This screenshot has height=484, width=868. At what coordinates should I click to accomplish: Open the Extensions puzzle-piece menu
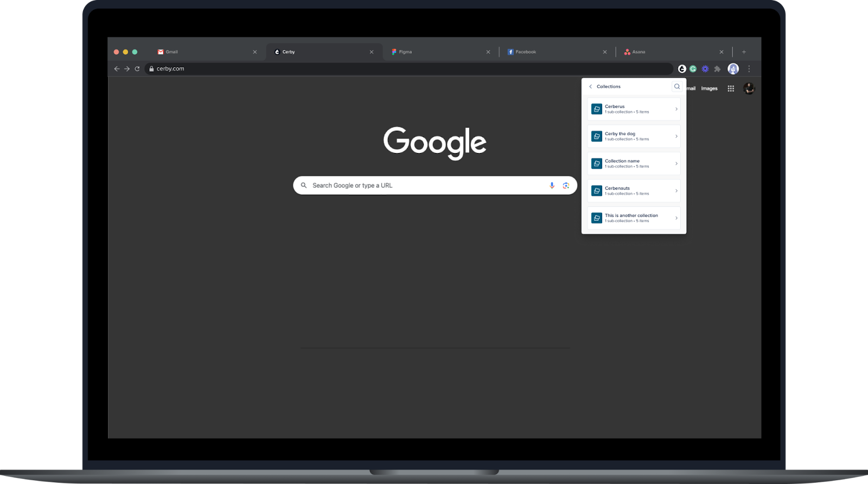tap(717, 69)
